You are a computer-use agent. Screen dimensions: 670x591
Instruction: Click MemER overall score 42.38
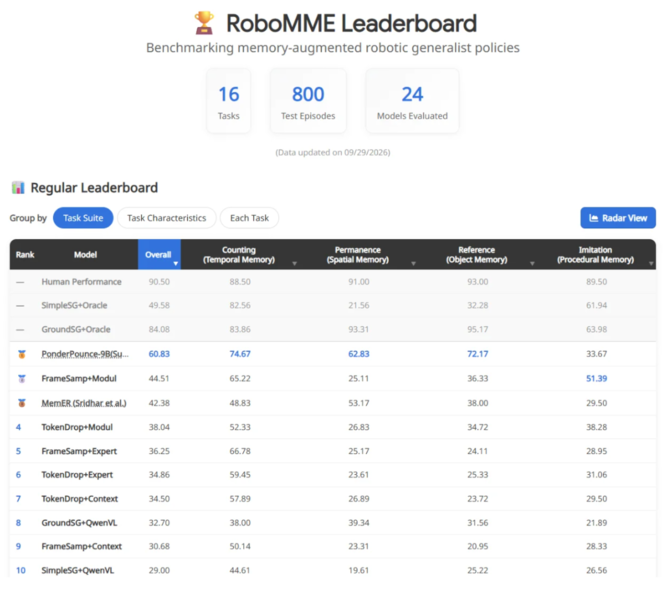[159, 403]
